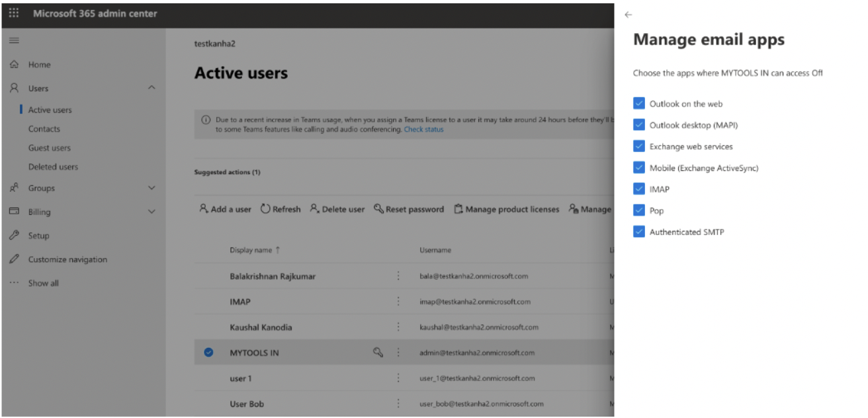Open Deleted users in sidebar

(53, 167)
